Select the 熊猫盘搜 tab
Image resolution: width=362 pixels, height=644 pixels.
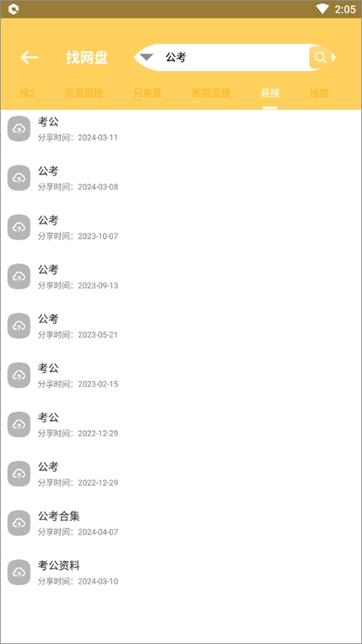pos(211,93)
